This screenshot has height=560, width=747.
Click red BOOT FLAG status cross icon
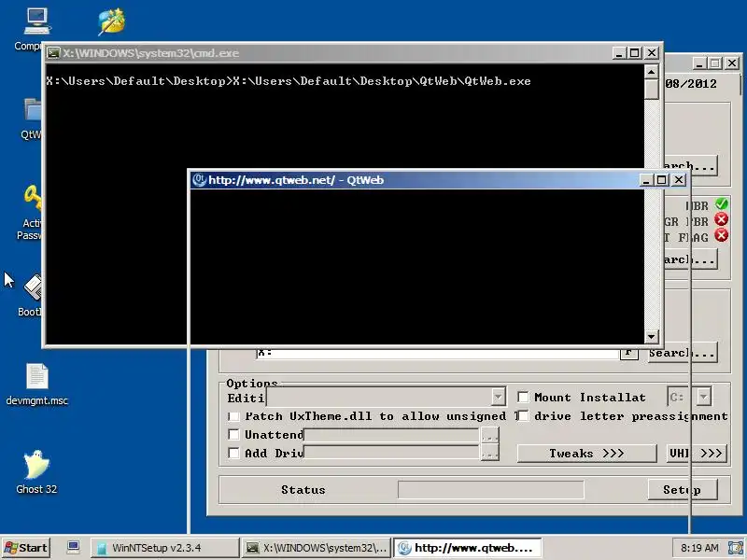tap(721, 235)
